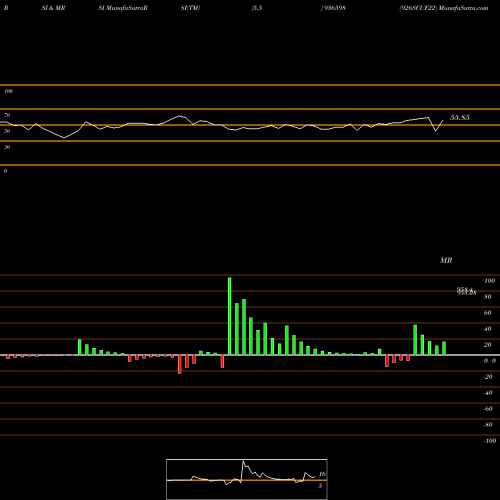Screen dimensions: 500x500
Task: Click the RSI scale label 30
Action: (x=7, y=147)
